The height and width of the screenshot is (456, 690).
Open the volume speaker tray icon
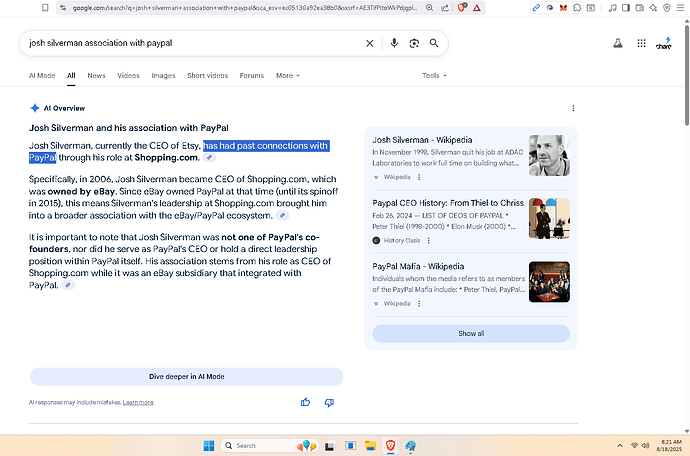pyautogui.click(x=646, y=445)
